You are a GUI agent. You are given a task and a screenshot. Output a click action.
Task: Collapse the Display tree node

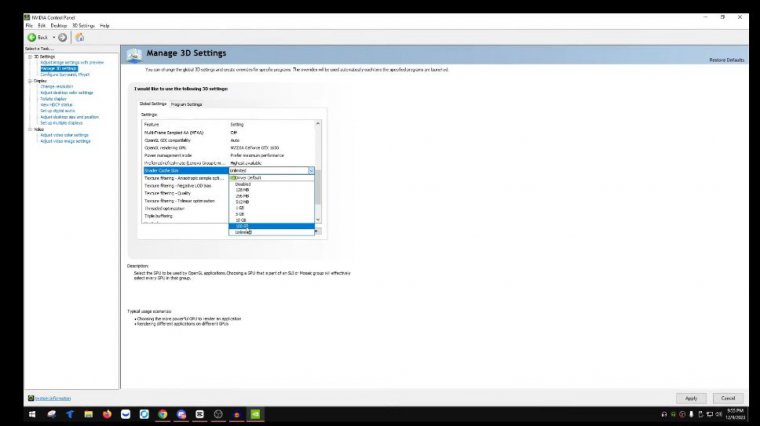[30, 80]
